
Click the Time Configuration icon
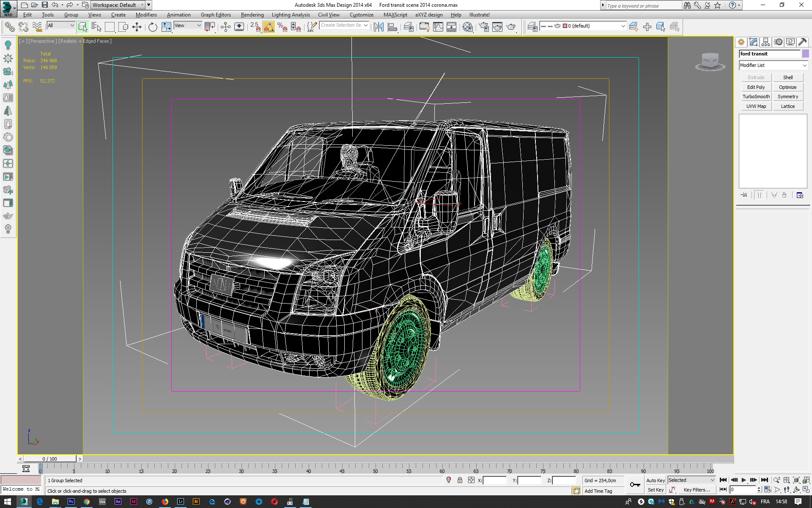768,490
